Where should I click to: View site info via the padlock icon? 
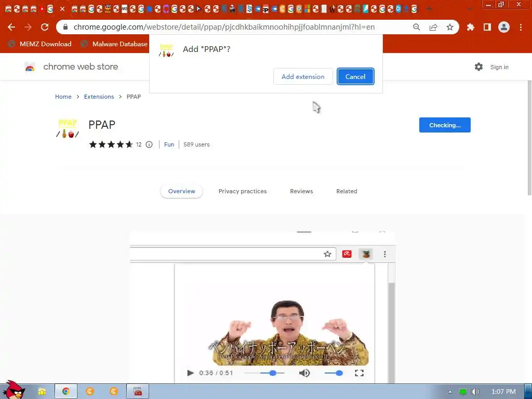(x=65, y=27)
